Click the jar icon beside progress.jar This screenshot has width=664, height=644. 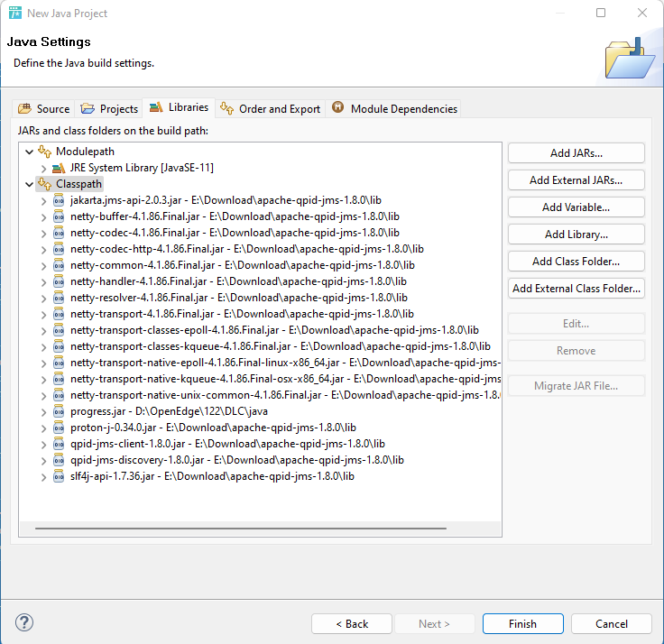click(x=59, y=411)
